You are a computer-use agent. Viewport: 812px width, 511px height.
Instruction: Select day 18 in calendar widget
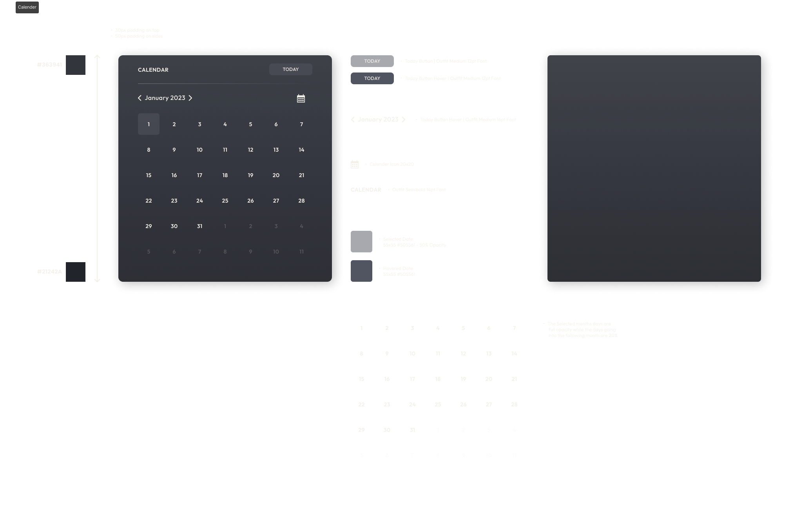click(x=225, y=175)
